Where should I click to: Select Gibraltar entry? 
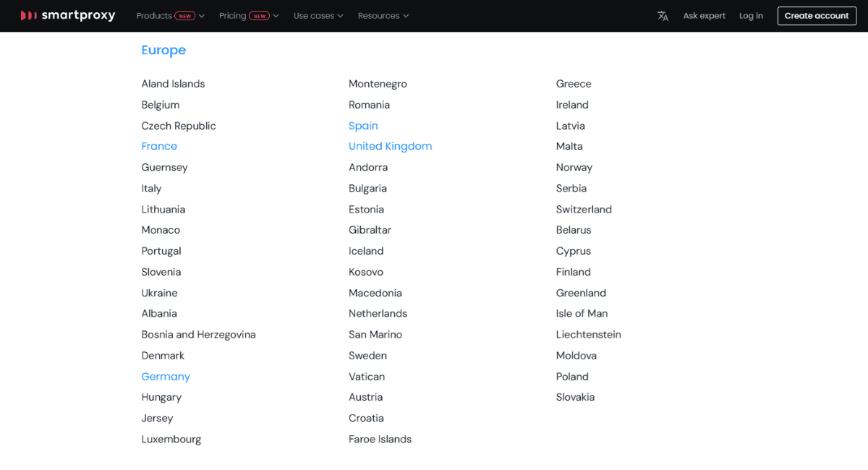tap(370, 230)
